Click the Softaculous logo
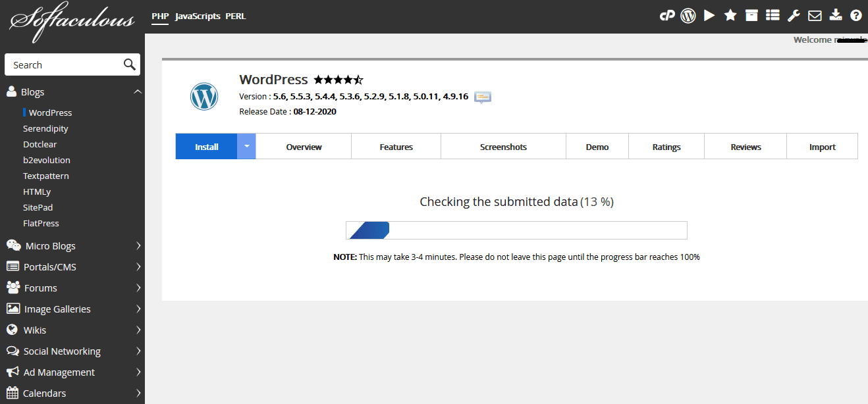The height and width of the screenshot is (404, 868). [72, 21]
